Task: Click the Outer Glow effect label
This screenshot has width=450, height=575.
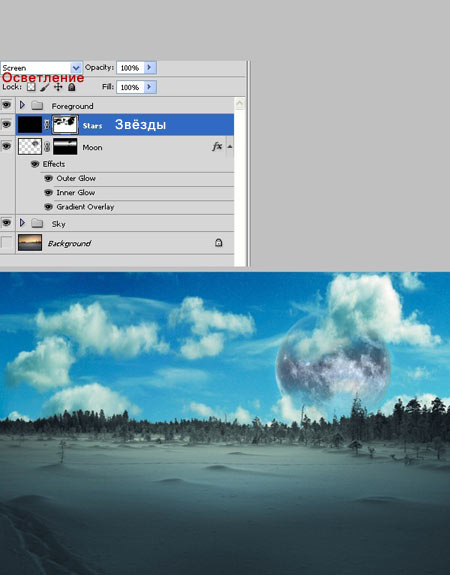Action: [x=76, y=178]
